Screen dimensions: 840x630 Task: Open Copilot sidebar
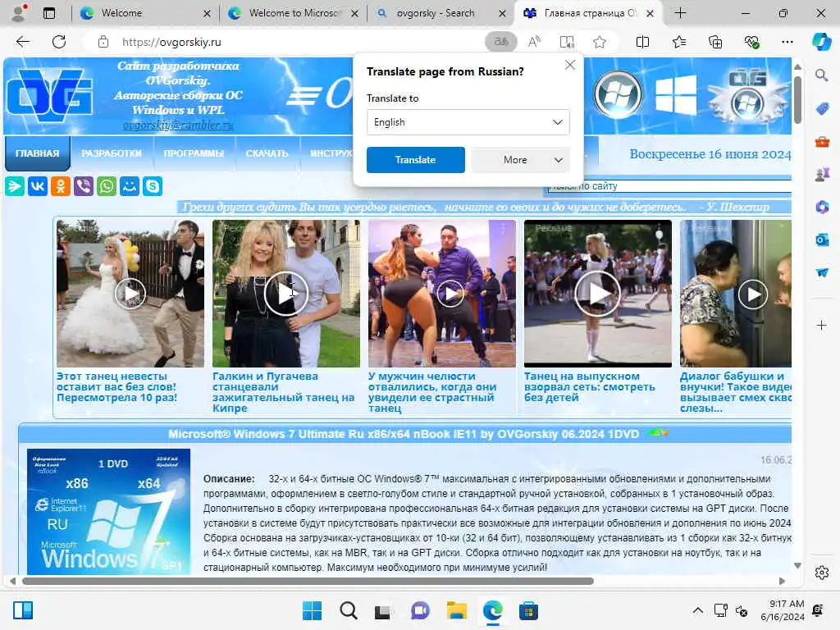pos(821,42)
